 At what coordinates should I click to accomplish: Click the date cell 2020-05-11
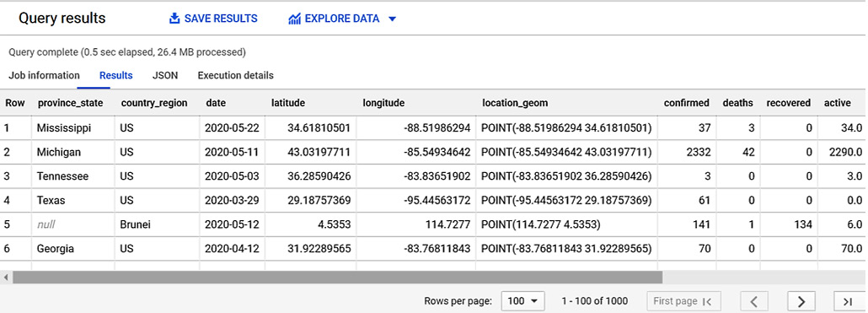tap(232, 153)
